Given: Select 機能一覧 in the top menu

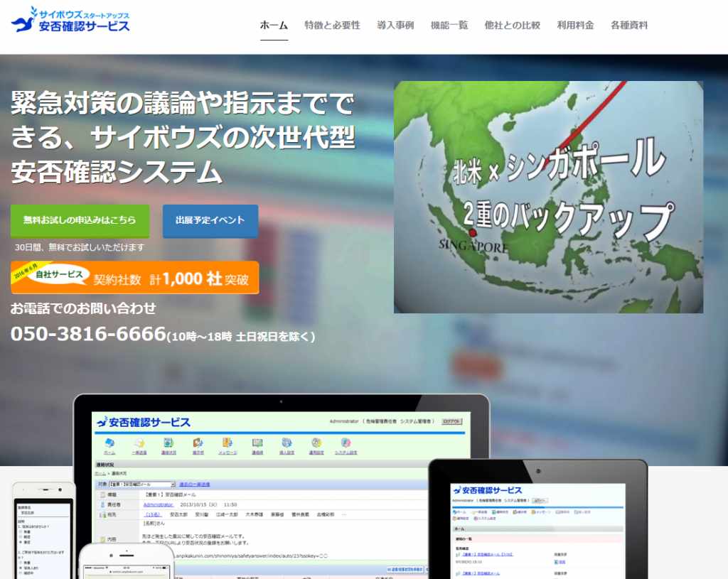Looking at the screenshot, I should coord(449,26).
